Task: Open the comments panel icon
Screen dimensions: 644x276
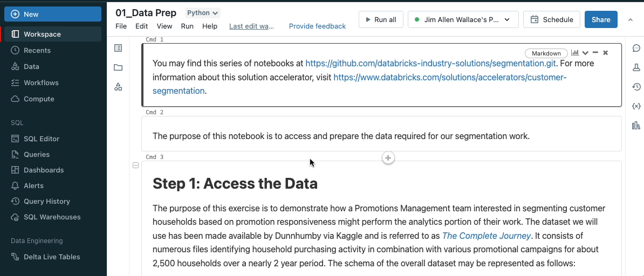Action: [636, 49]
